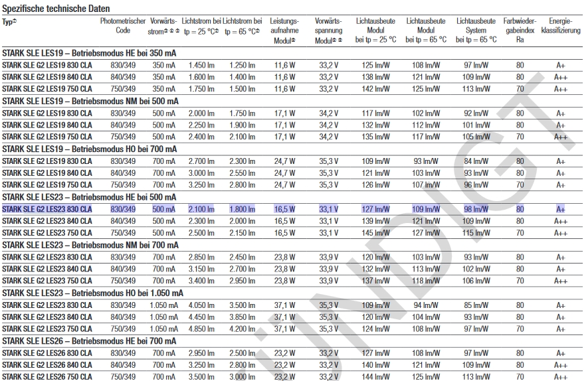The width and height of the screenshot is (588, 381).
Task: Click the highlighted '33,1 V' voltage cell
Action: (x=328, y=209)
